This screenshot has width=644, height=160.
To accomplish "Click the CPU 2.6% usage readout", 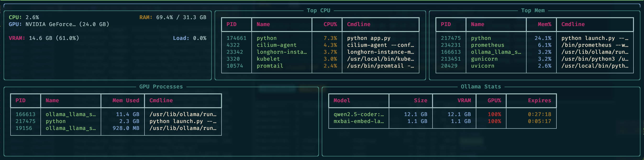I will point(24,17).
